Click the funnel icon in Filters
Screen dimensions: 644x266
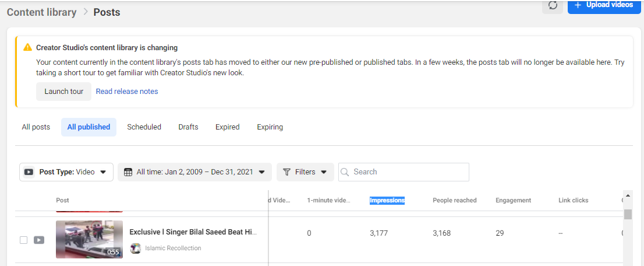pyautogui.click(x=287, y=172)
